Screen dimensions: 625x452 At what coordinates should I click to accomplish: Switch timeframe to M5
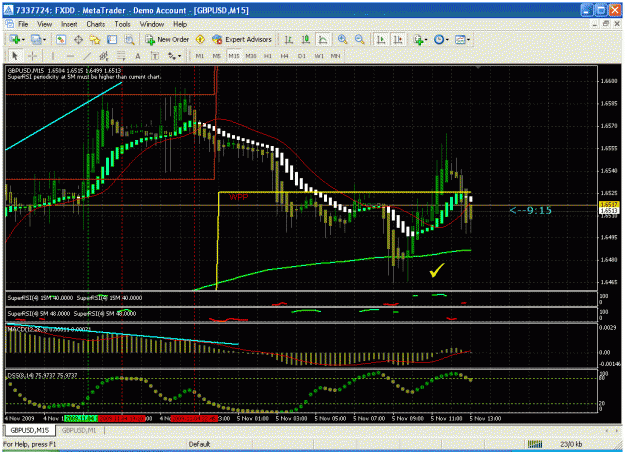coord(216,56)
